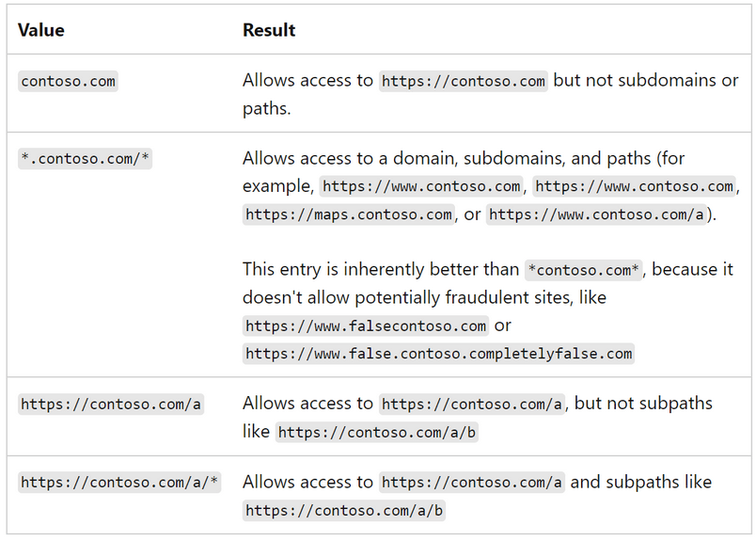Image resolution: width=756 pixels, height=540 pixels.
Task: Click the https://www.contoso.com/a example code
Action: 596,214
